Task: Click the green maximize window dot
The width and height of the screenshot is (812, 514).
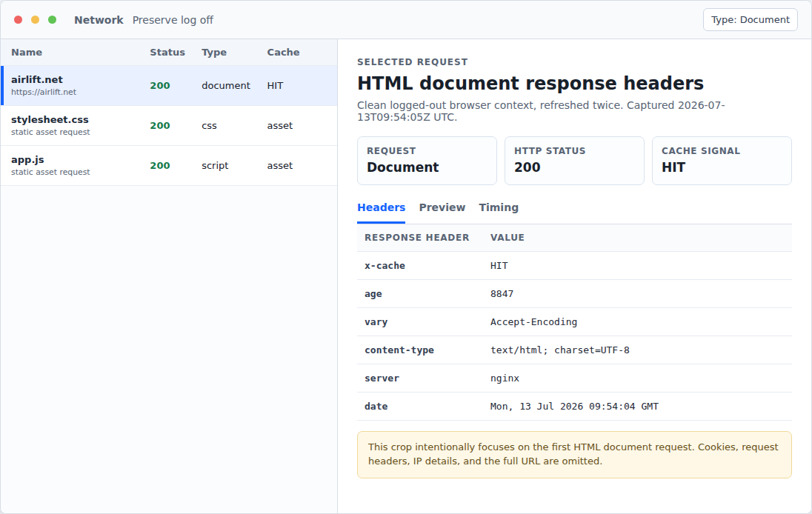Action: click(x=53, y=20)
